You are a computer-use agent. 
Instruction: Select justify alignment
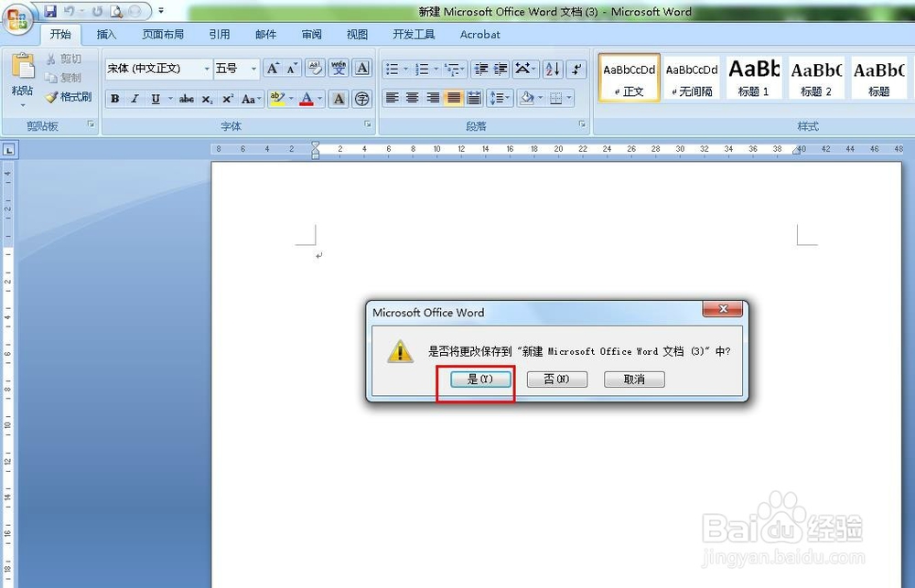click(454, 98)
